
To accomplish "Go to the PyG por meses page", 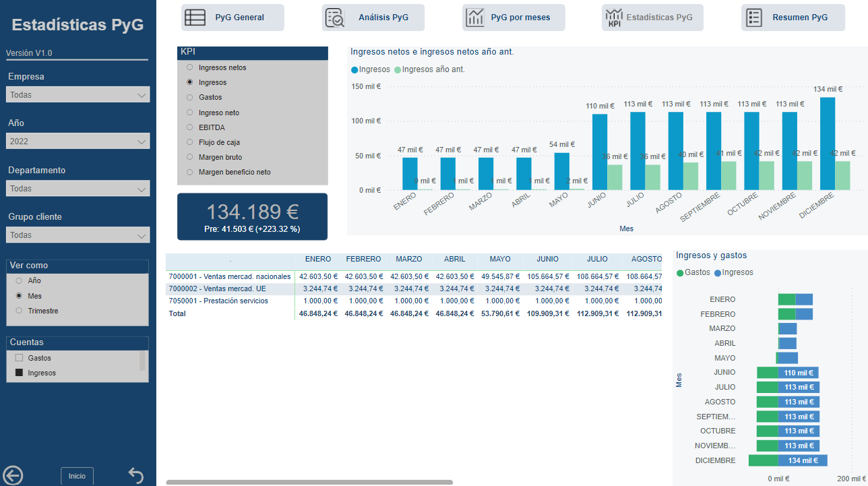I will pos(514,18).
